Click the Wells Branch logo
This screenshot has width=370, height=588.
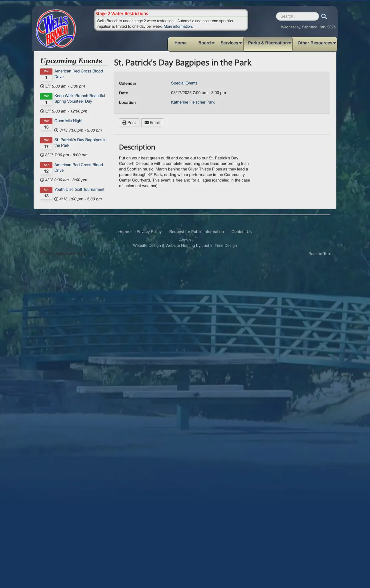click(x=56, y=29)
